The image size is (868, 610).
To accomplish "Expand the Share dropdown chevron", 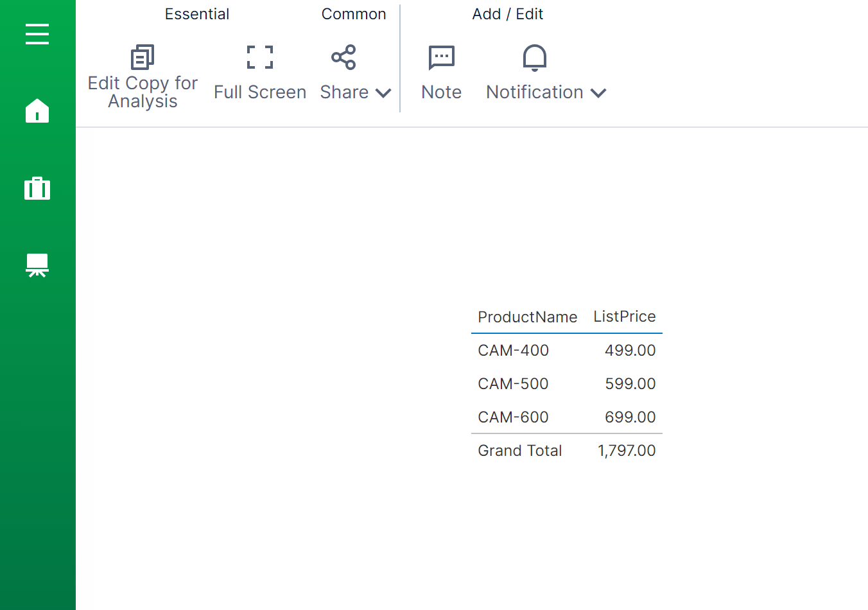I will click(383, 93).
